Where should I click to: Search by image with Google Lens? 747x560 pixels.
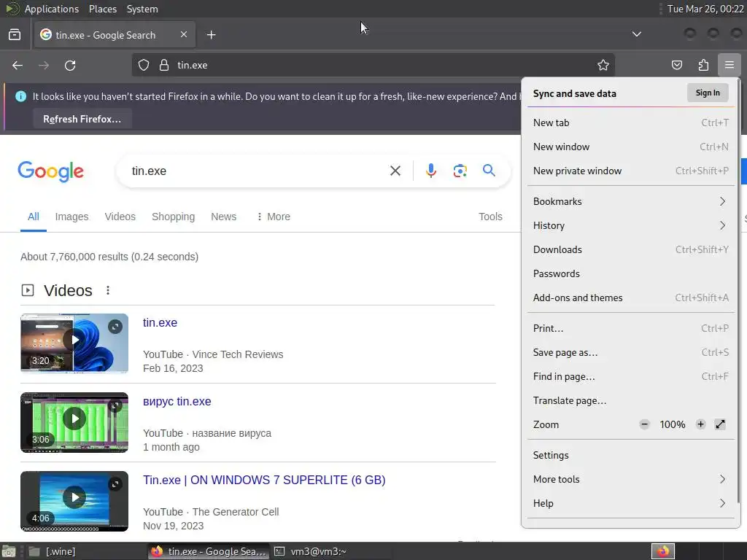pyautogui.click(x=460, y=171)
